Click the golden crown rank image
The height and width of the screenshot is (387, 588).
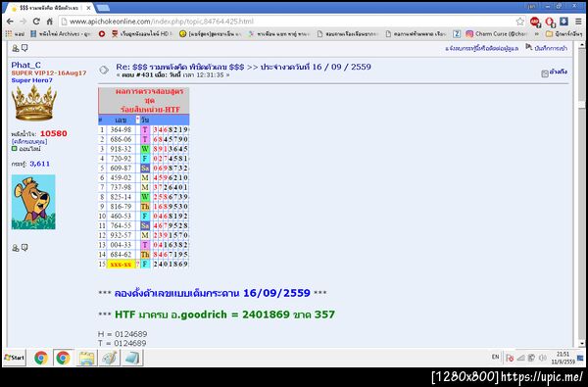click(x=34, y=103)
